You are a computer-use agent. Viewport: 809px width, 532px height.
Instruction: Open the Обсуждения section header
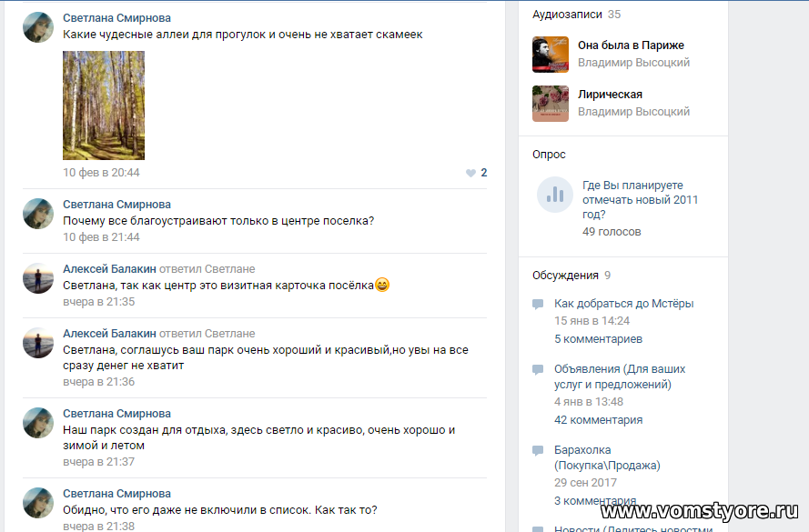click(565, 276)
